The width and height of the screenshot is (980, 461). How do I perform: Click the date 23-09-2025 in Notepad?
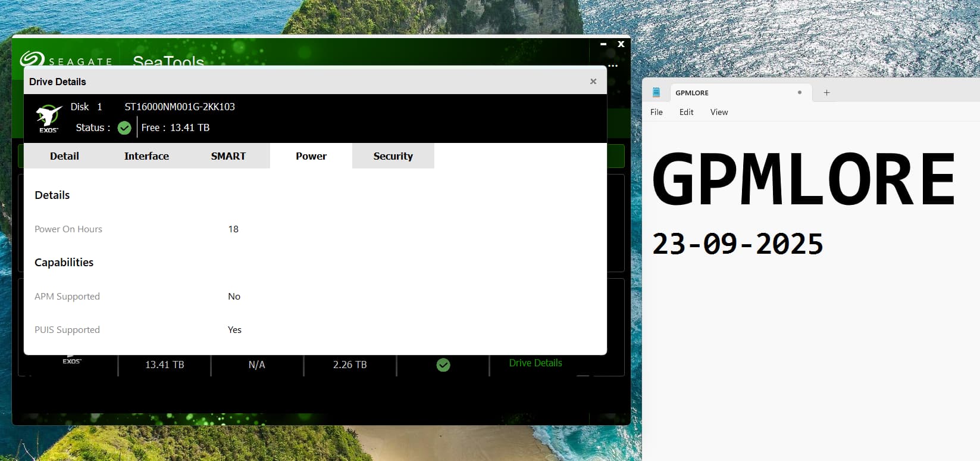738,244
